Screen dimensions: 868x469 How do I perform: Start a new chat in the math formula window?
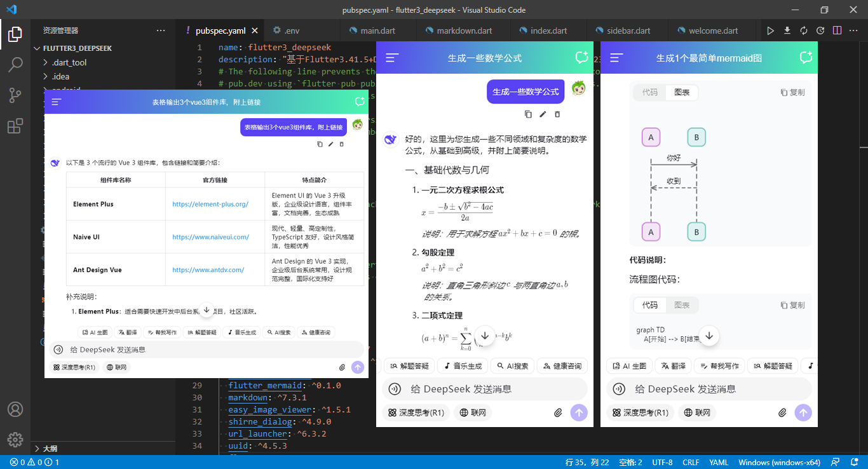click(581, 57)
